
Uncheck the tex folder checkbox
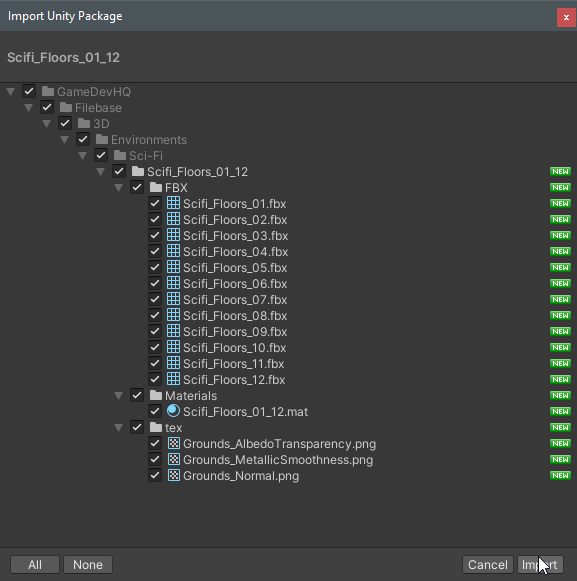point(137,427)
